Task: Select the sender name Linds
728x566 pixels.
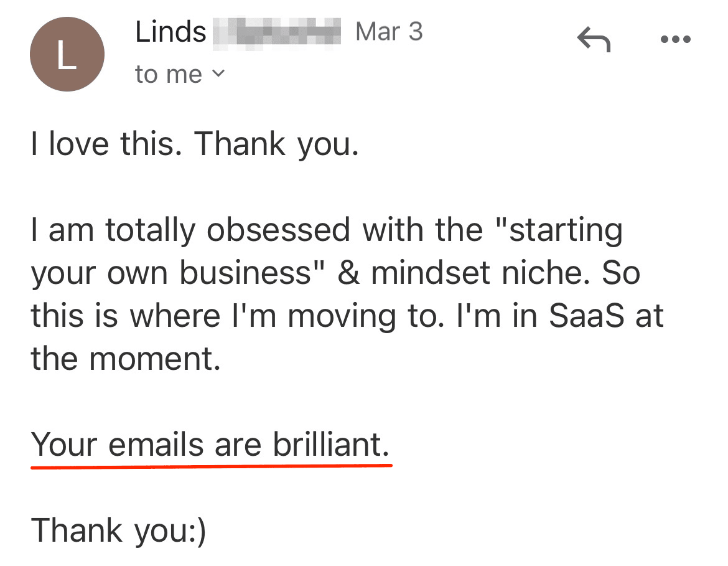Action: (x=170, y=32)
